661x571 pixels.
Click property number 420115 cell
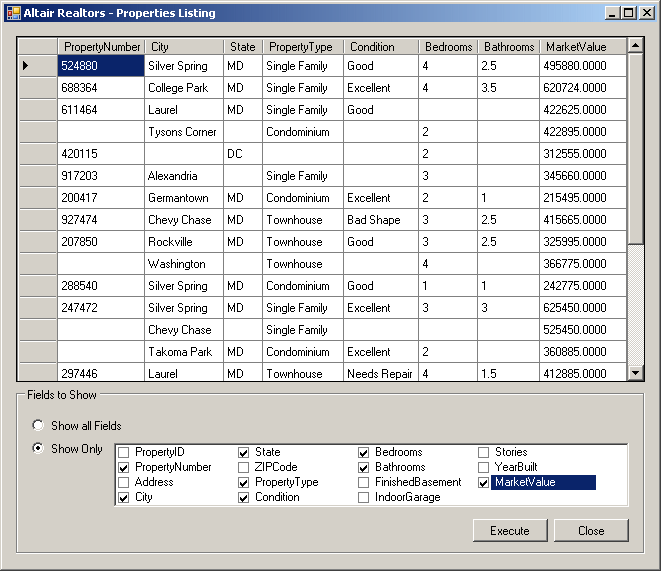click(101, 154)
